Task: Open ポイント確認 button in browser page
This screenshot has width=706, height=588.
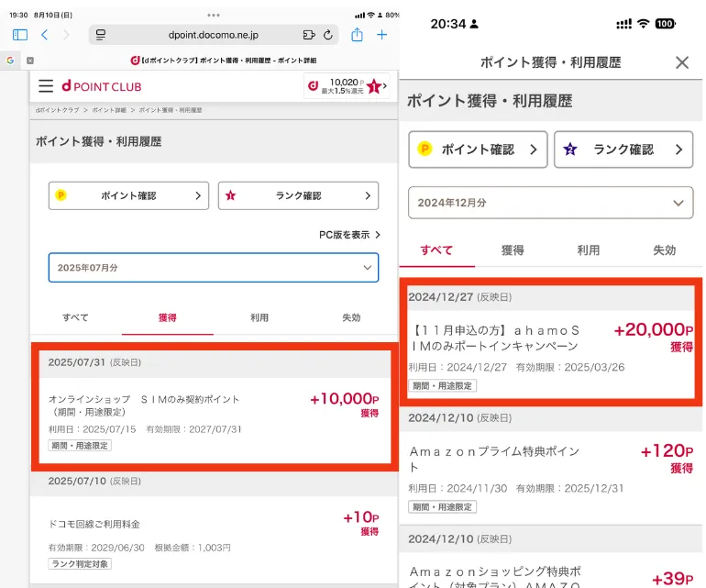Action: click(128, 195)
